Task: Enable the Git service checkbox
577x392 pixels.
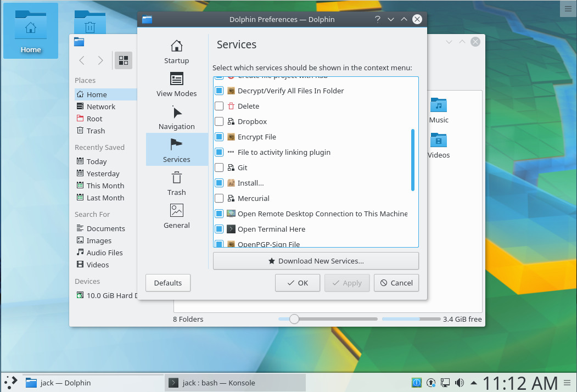Action: (x=219, y=167)
